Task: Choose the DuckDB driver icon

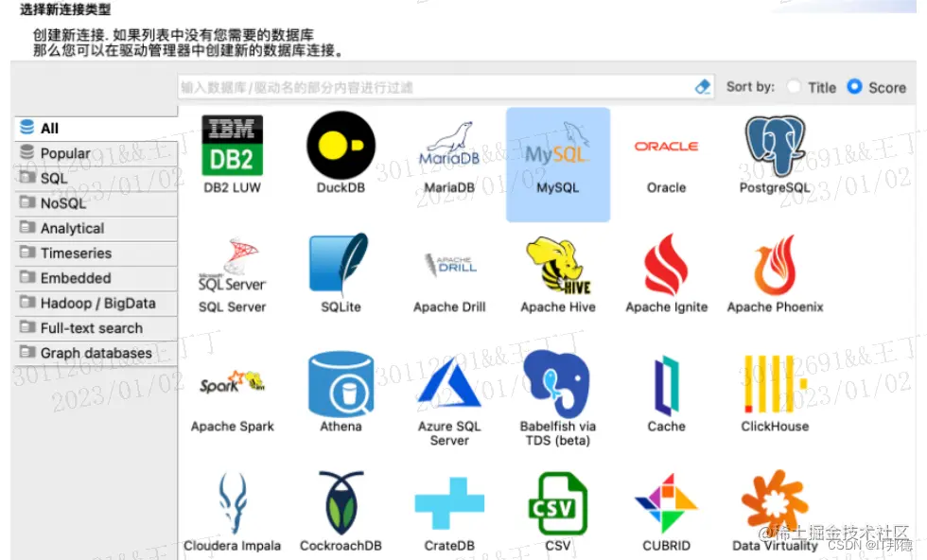Action: (x=341, y=146)
